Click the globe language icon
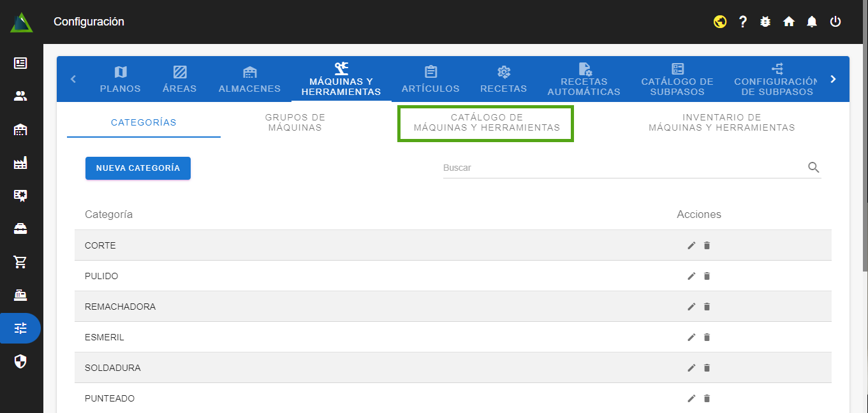The image size is (868, 413). point(720,22)
